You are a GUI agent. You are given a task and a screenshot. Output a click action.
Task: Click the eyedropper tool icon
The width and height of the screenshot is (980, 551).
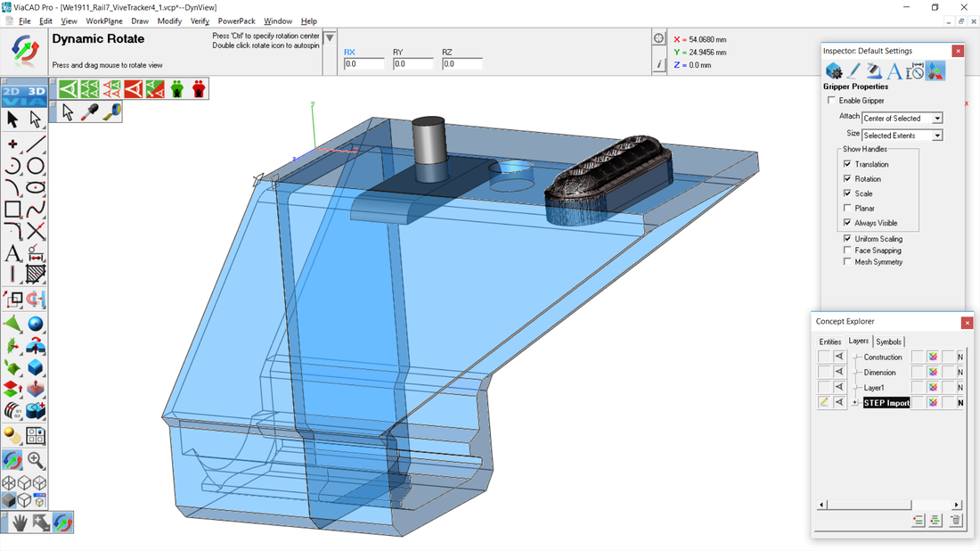(90, 112)
